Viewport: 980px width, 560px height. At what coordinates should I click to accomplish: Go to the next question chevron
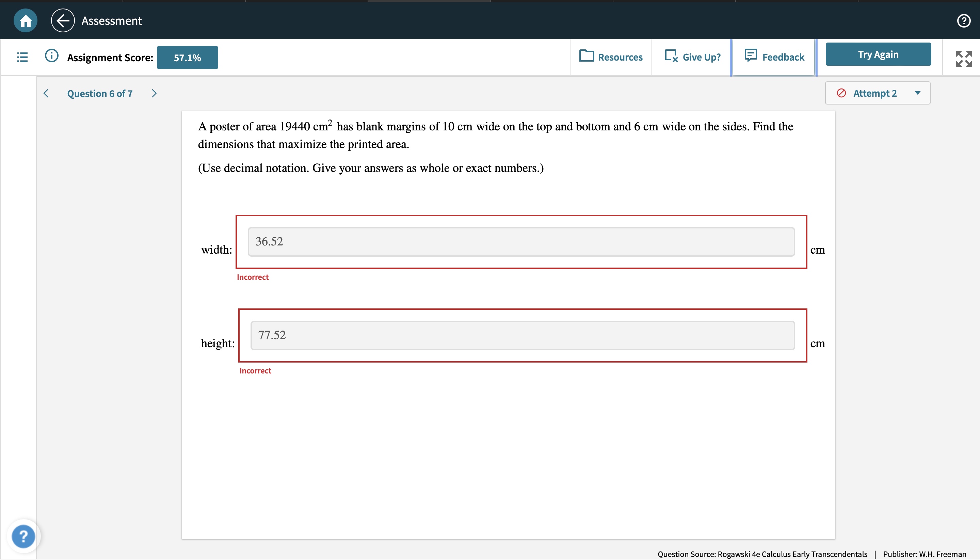pos(154,94)
